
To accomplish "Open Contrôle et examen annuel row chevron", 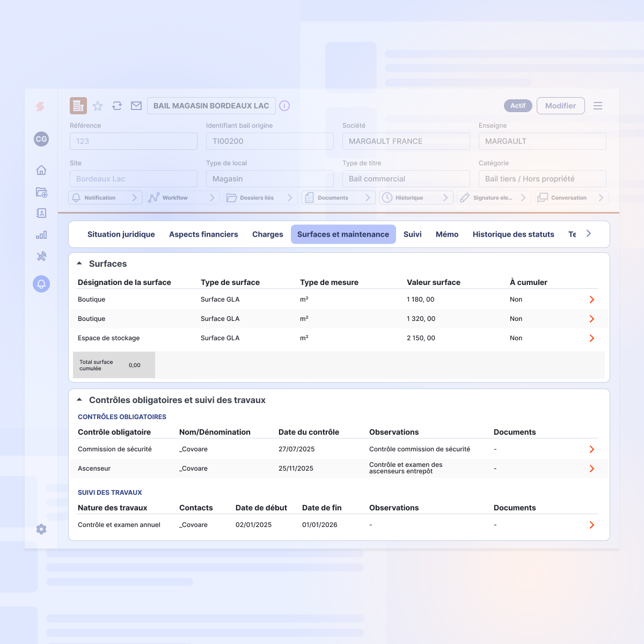I will (592, 525).
